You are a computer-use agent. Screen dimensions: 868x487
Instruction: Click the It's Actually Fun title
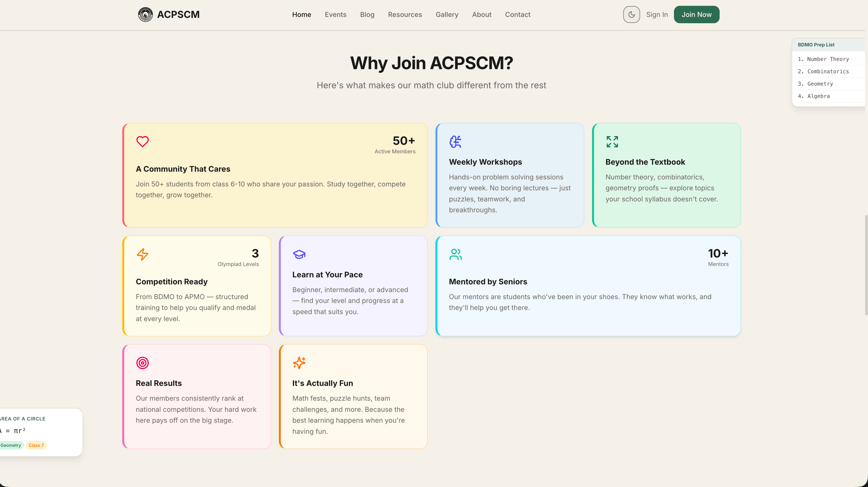[x=322, y=383]
